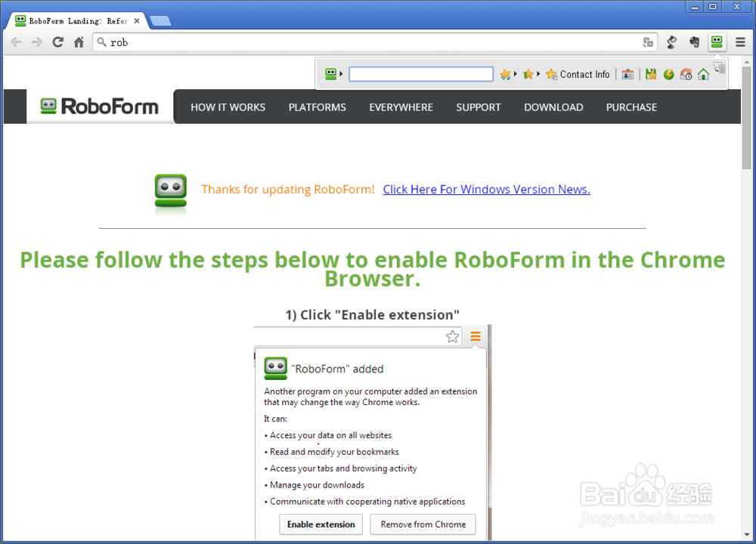Click the save forms floppy-star icon
Image resolution: width=756 pixels, height=544 pixels.
coord(651,74)
